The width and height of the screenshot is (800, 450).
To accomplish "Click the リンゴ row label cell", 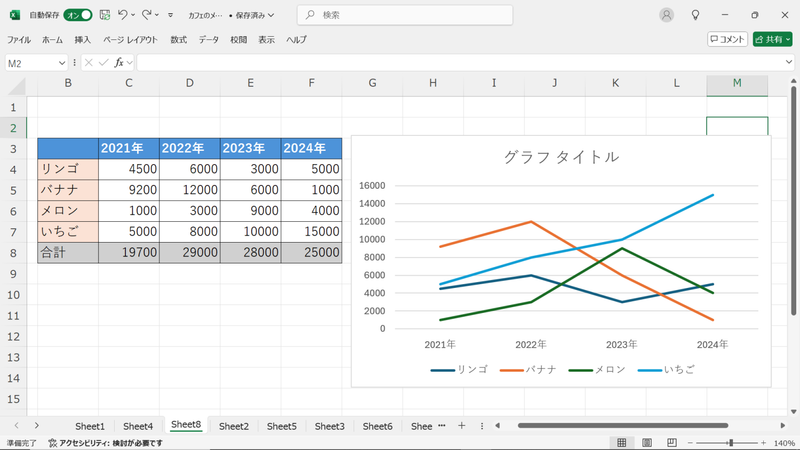I will point(68,169).
